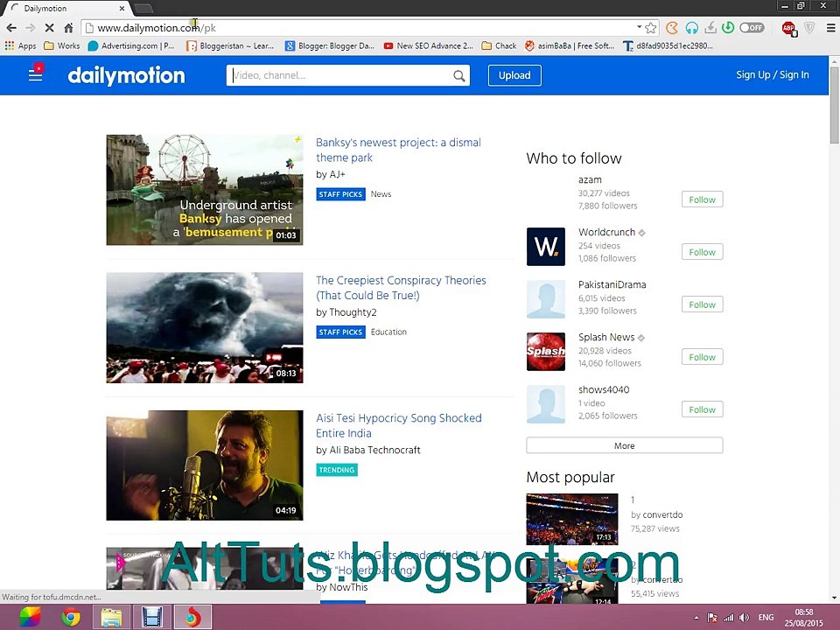Image resolution: width=840 pixels, height=630 pixels.
Task: Open a new browser tab
Action: coord(143,8)
